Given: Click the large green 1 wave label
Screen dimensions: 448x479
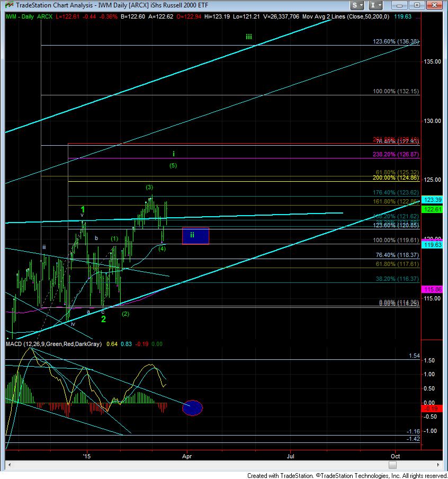Looking at the screenshot, I should click(x=83, y=209).
